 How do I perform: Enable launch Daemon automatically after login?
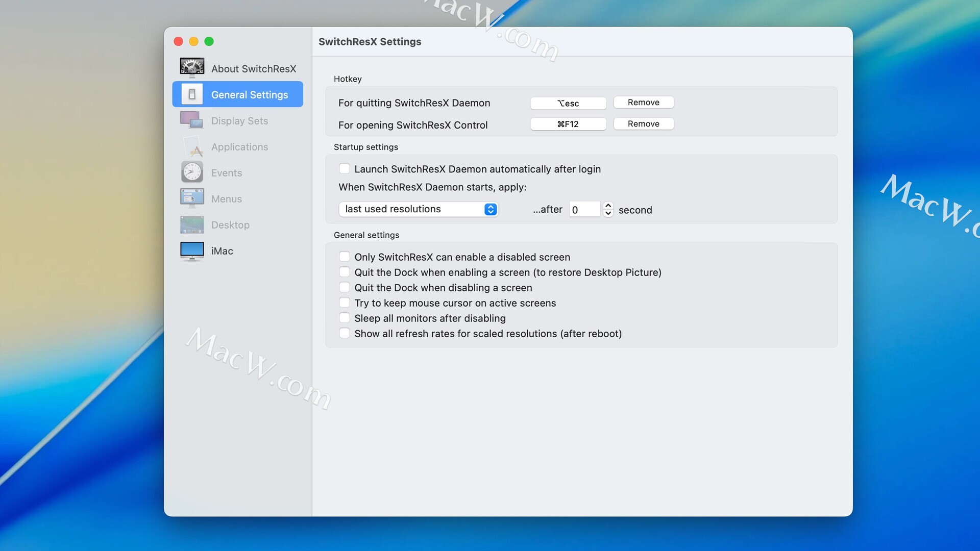click(x=345, y=169)
